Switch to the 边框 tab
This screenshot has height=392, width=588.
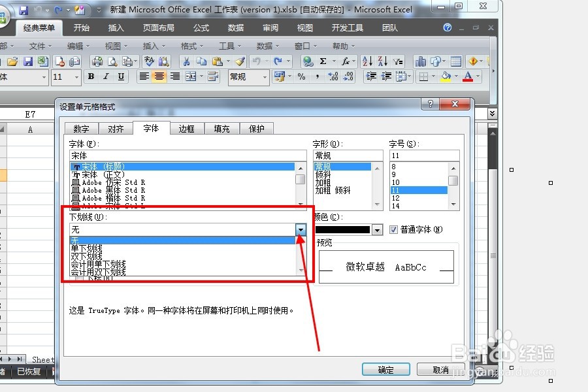[x=186, y=129]
